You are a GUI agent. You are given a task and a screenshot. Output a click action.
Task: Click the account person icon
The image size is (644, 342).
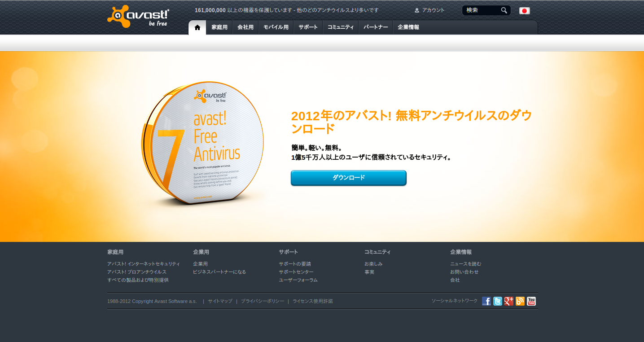tap(417, 10)
